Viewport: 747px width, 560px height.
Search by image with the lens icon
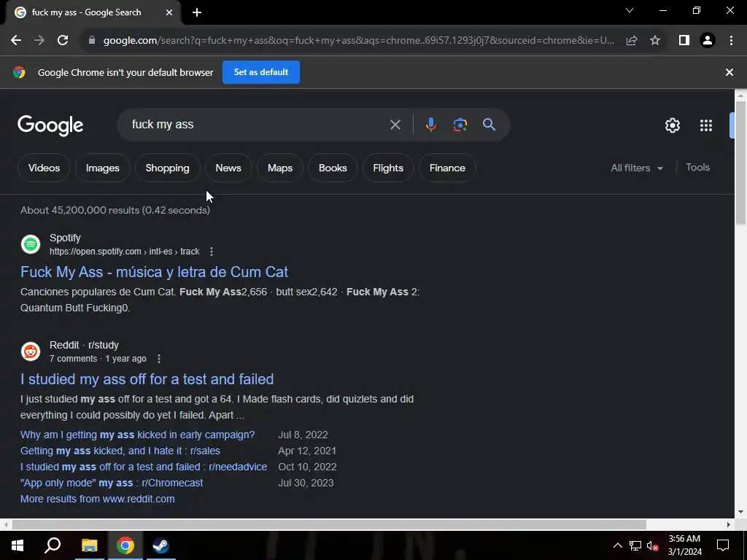tap(460, 125)
